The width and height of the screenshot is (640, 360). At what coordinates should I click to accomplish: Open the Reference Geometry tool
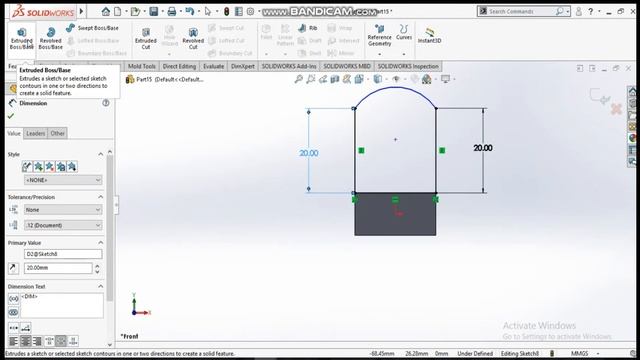(x=380, y=35)
